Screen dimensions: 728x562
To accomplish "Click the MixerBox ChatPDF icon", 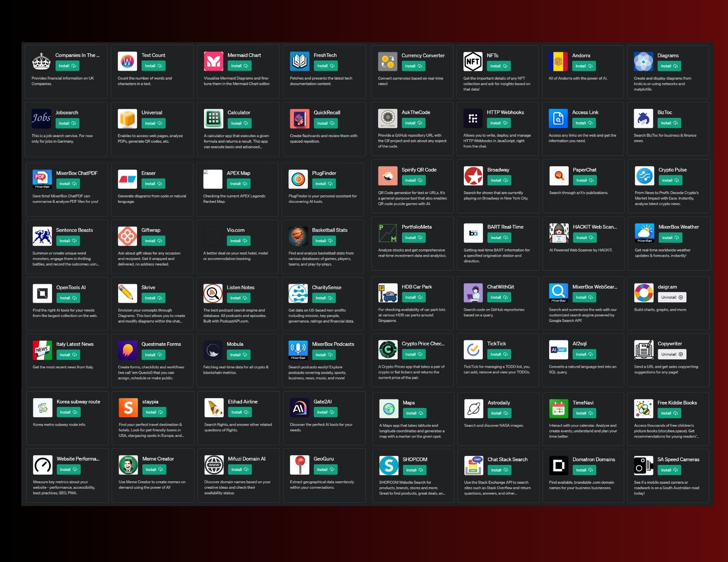I will [x=42, y=180].
